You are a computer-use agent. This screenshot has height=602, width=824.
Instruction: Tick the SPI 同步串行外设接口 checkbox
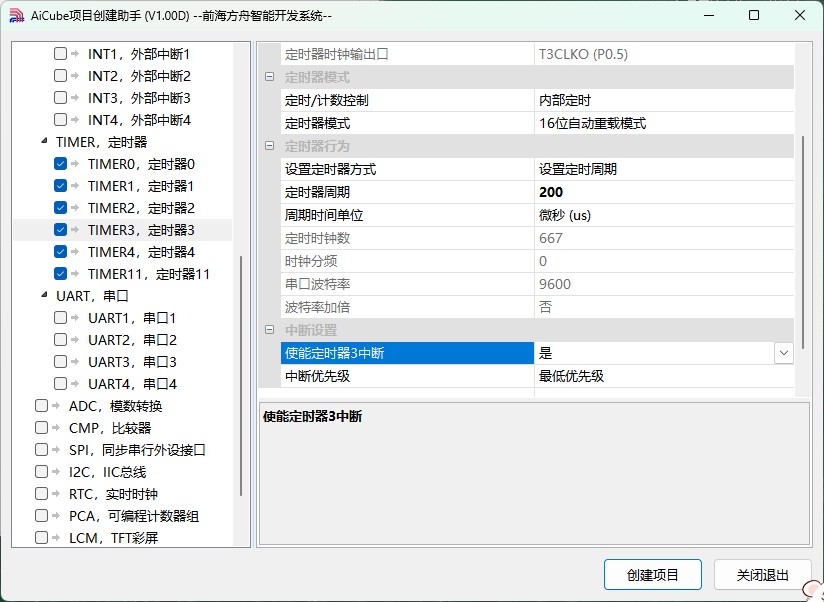pyautogui.click(x=42, y=450)
